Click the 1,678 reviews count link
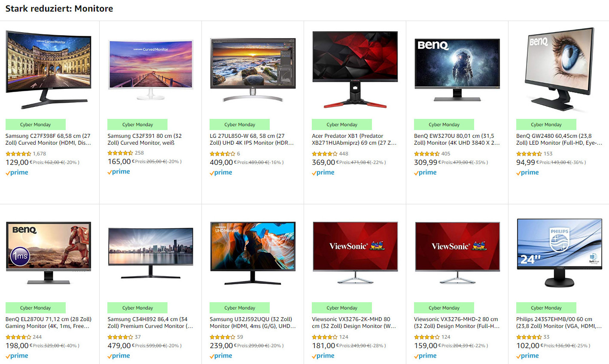Viewport: 609px width, 364px height. [x=40, y=154]
